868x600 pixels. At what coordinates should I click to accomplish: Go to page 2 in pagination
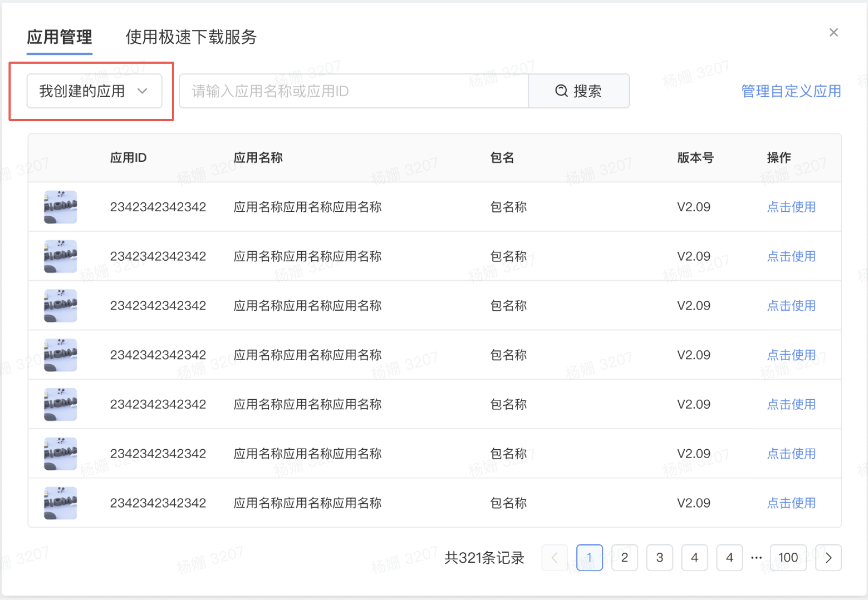(x=625, y=558)
